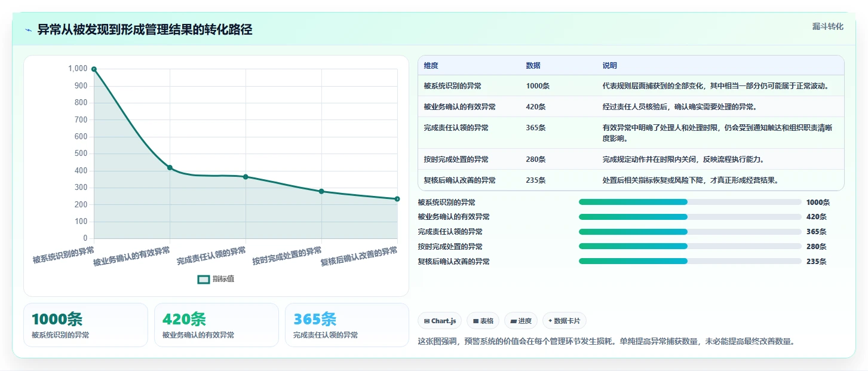Image resolution: width=868 pixels, height=371 pixels.
Task: Select the 280条 table cell
Action: (536, 160)
